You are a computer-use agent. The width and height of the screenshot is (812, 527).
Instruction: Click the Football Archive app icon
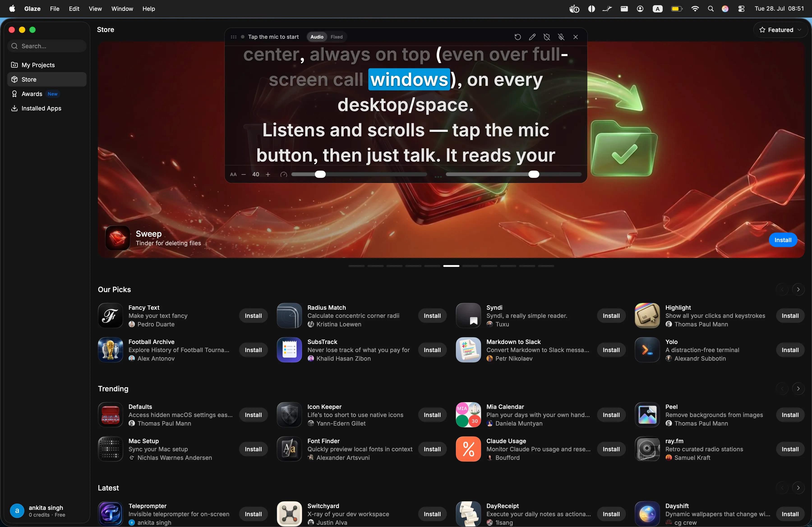point(110,350)
